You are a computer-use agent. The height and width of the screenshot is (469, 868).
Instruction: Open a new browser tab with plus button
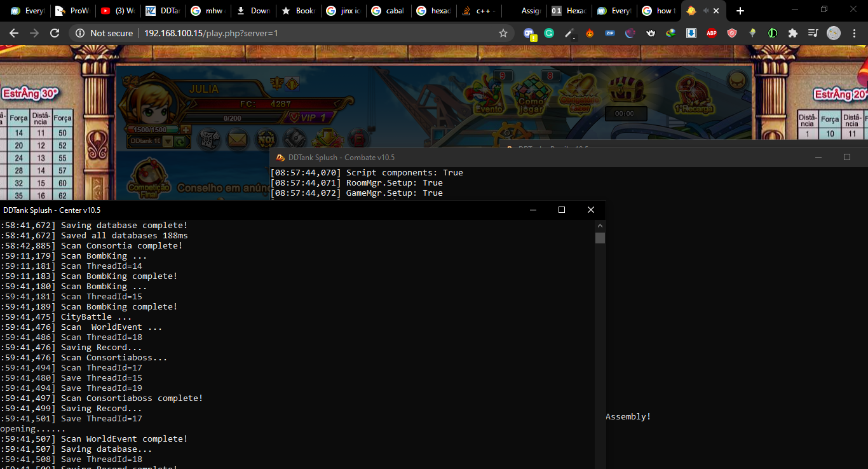[740, 11]
